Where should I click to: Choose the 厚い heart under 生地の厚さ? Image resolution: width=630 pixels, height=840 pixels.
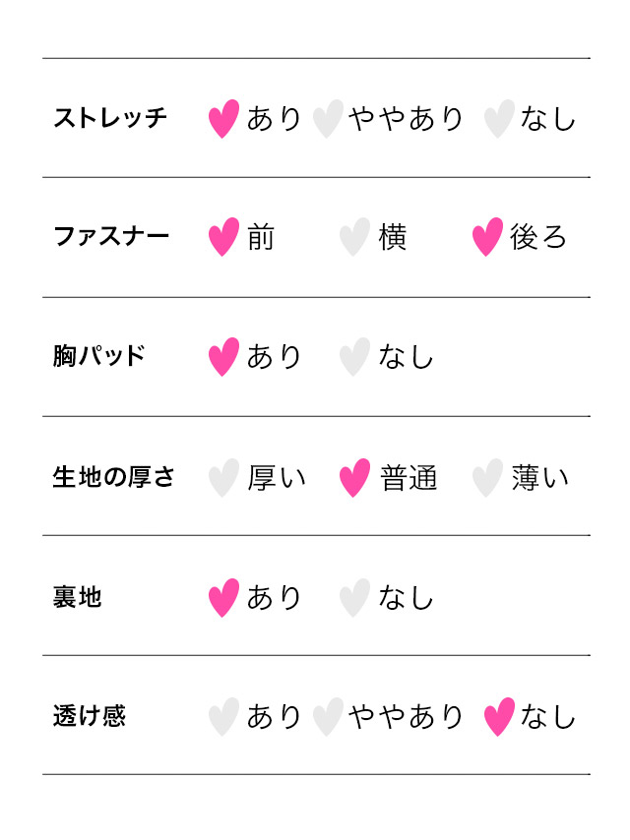coord(224,478)
